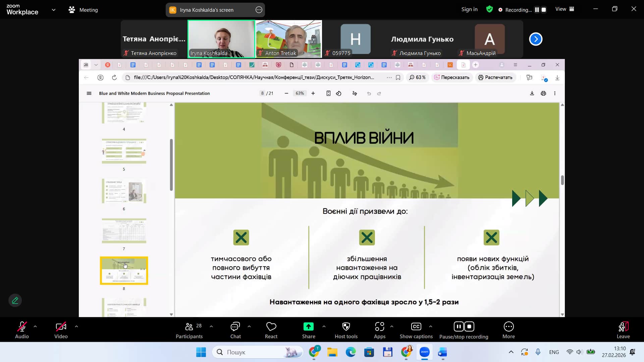Start the Video camera

coord(61,326)
